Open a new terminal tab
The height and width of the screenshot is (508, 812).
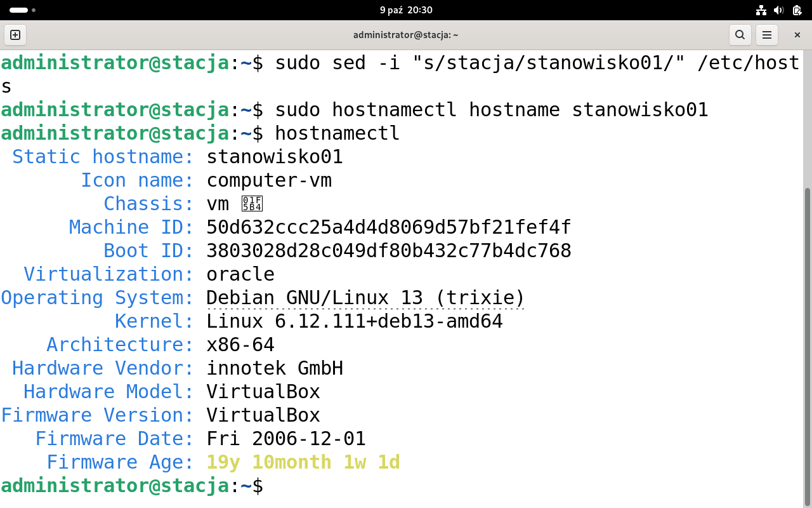15,35
